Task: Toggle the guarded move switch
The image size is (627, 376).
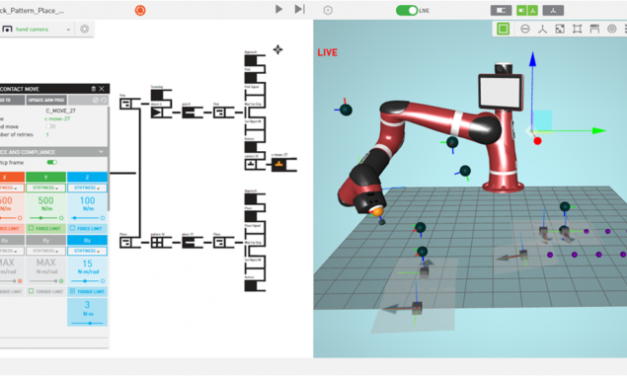Action: point(50,126)
